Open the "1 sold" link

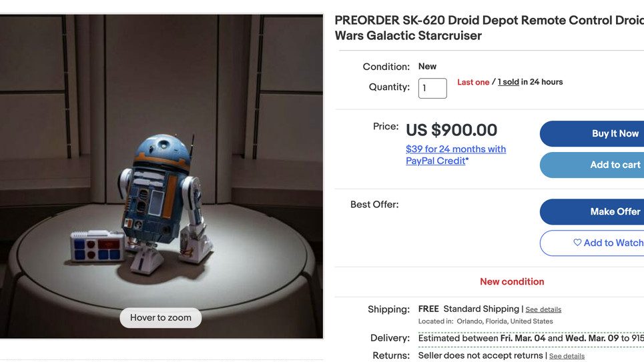coord(508,82)
